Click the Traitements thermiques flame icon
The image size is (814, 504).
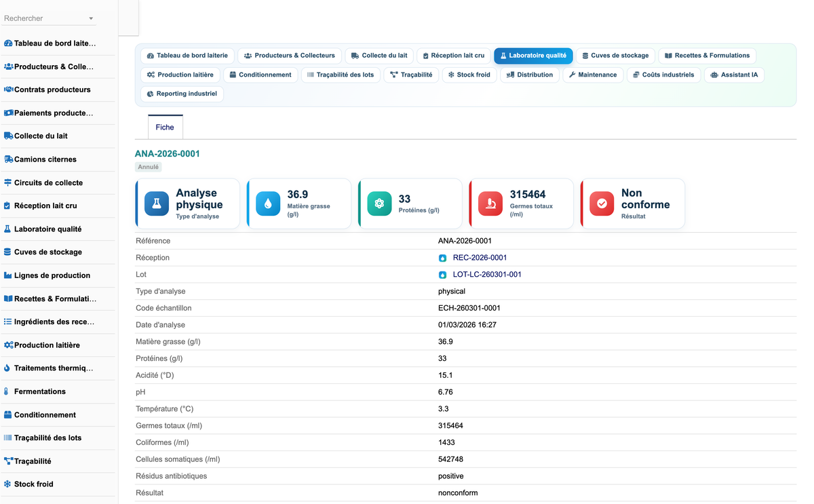point(7,368)
